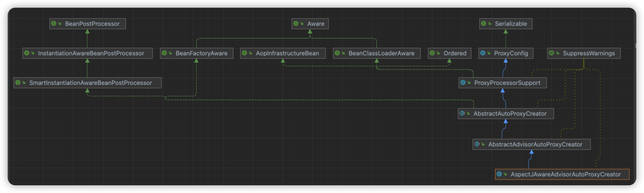The width and height of the screenshot is (644, 193).
Task: Click interface icon on Aware node
Action: [x=296, y=24]
